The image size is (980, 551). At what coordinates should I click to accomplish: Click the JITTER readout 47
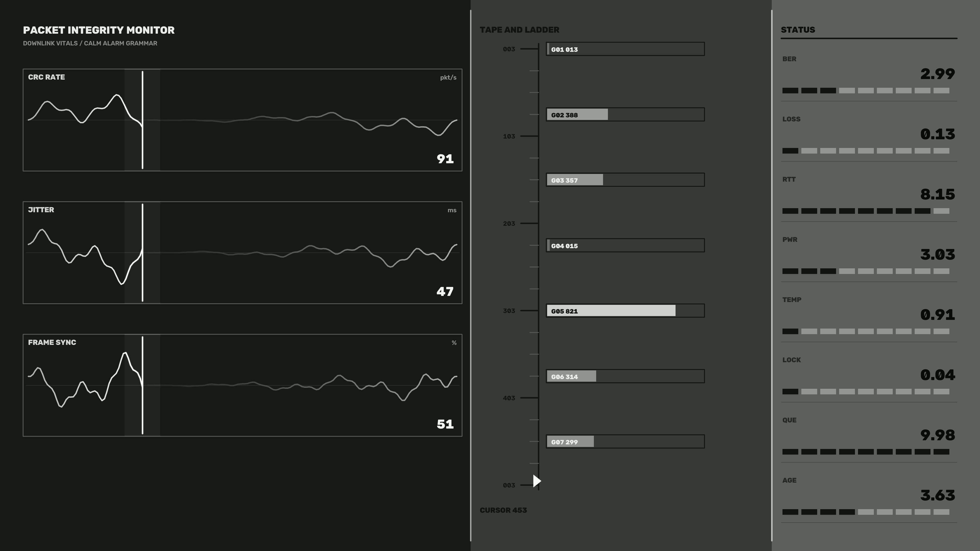(445, 291)
